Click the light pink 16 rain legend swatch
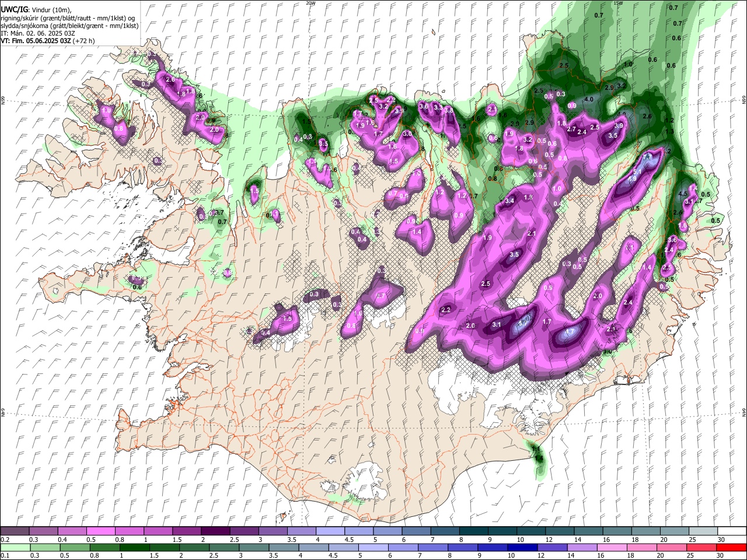The height and width of the screenshot is (560, 747). pyautogui.click(x=612, y=547)
